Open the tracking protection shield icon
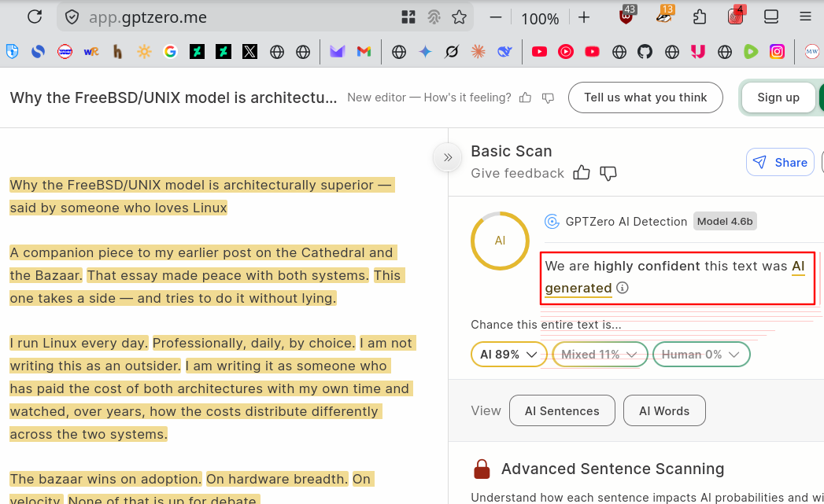824x504 pixels. point(72,17)
